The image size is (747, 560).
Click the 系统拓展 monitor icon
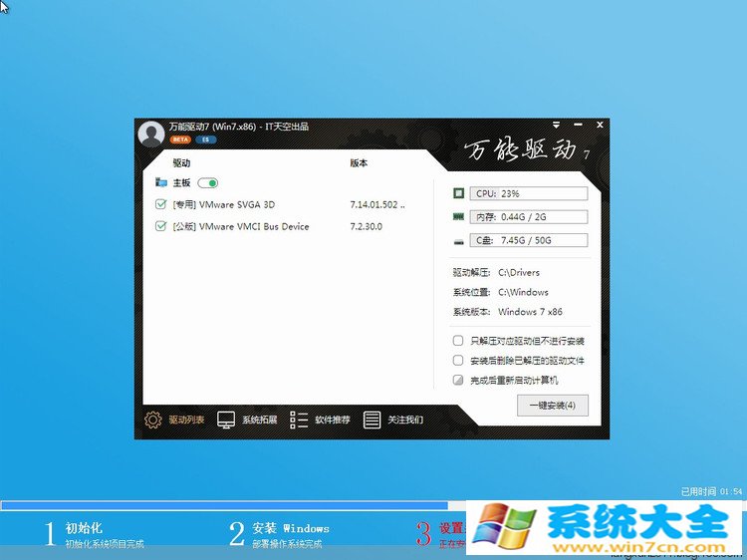point(226,420)
